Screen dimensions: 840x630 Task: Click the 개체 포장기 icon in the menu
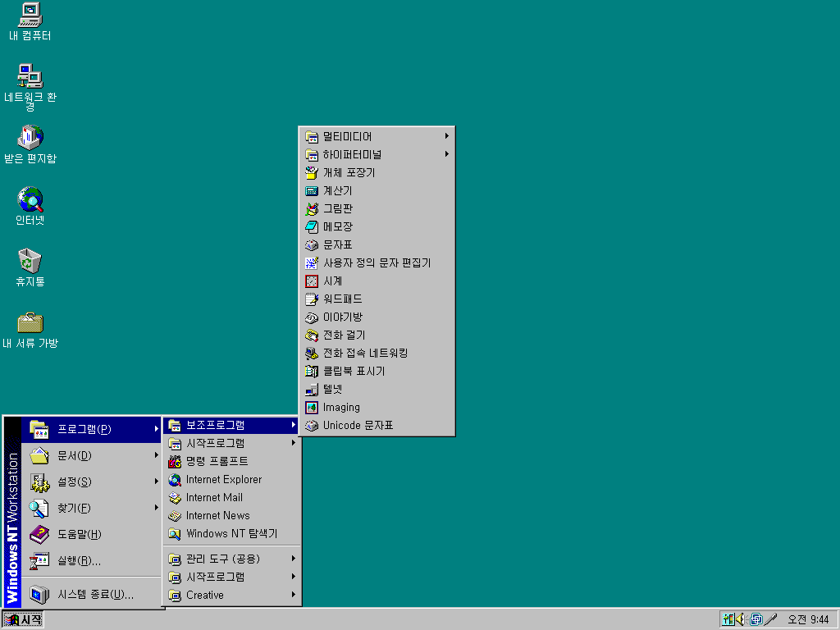[x=311, y=172]
